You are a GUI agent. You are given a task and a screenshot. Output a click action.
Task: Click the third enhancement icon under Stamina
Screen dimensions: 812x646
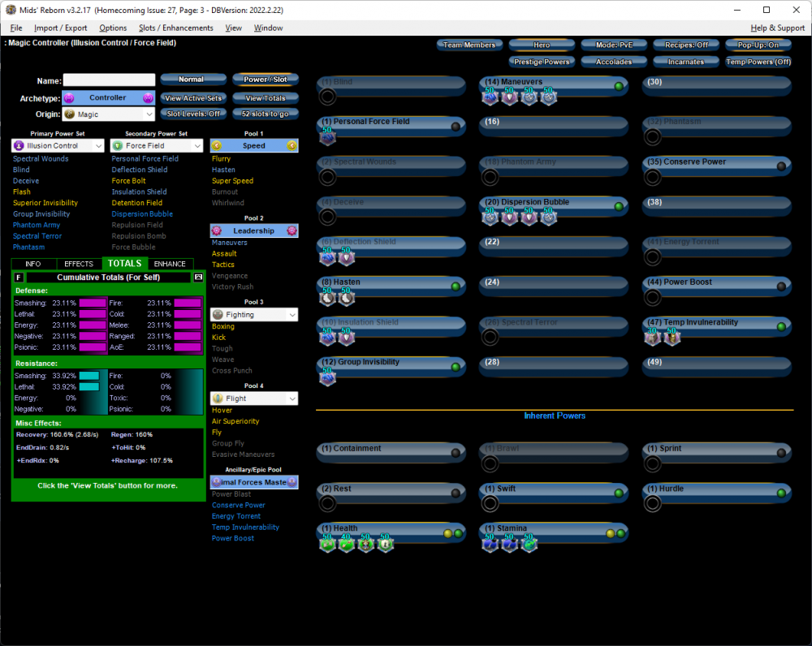coord(529,544)
